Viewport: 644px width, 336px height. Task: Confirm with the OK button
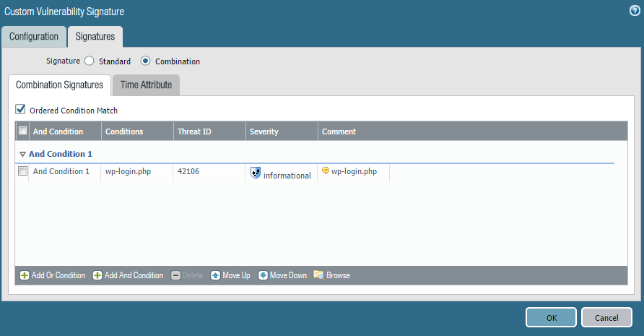point(551,317)
